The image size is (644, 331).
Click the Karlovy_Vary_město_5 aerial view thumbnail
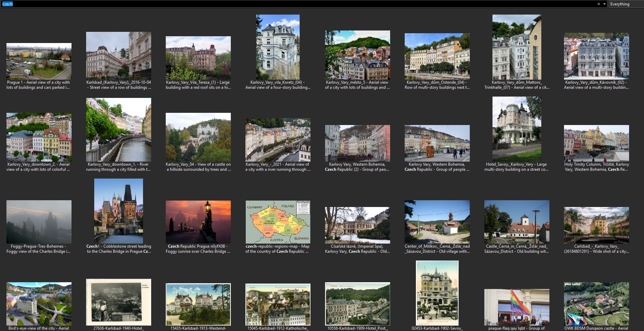(x=358, y=55)
